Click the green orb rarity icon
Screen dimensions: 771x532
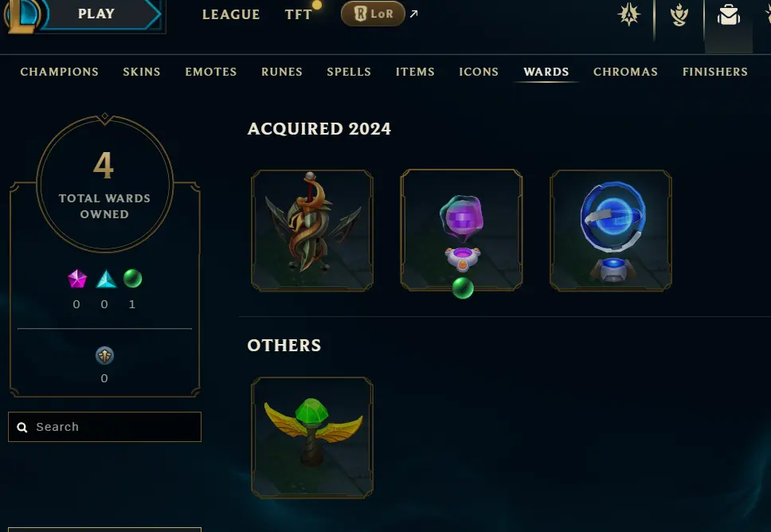pos(132,278)
